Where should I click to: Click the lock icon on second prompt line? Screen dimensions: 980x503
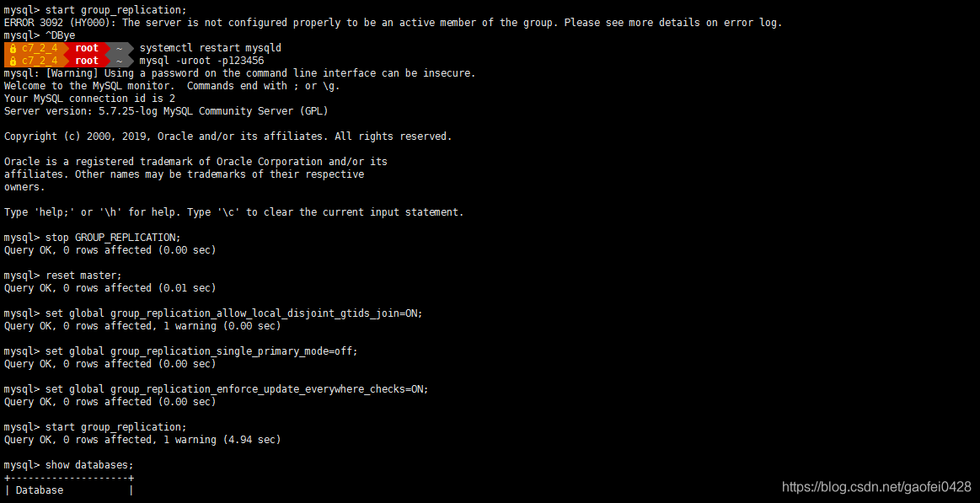(13, 61)
